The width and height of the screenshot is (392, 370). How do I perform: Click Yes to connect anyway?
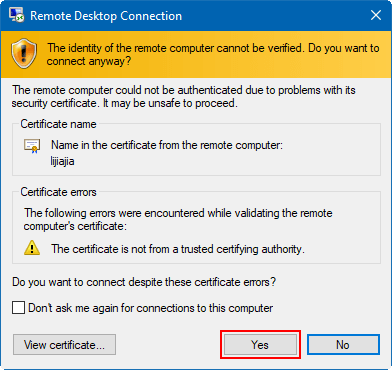[x=260, y=344]
